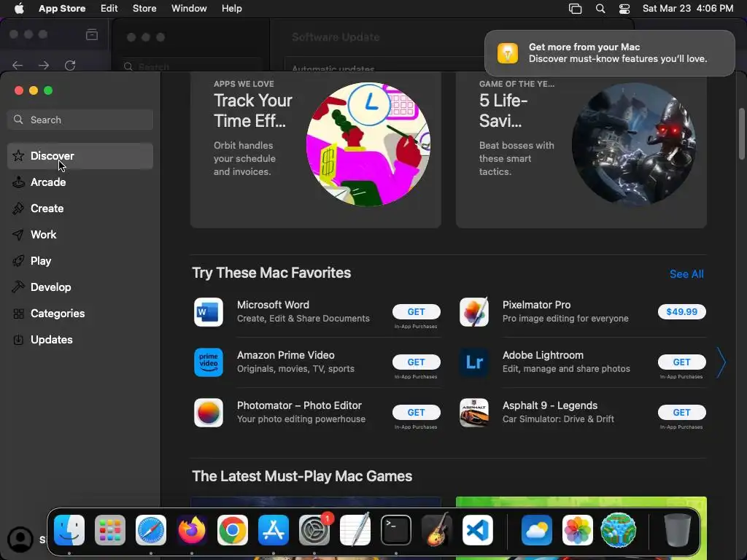Screen dimensions: 747x560
Task: Open the Stage Manager menu bar icon
Action: pyautogui.click(x=575, y=9)
